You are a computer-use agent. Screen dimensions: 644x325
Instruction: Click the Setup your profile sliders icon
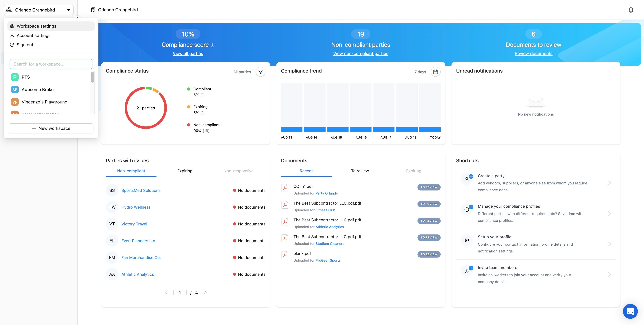pos(467,240)
